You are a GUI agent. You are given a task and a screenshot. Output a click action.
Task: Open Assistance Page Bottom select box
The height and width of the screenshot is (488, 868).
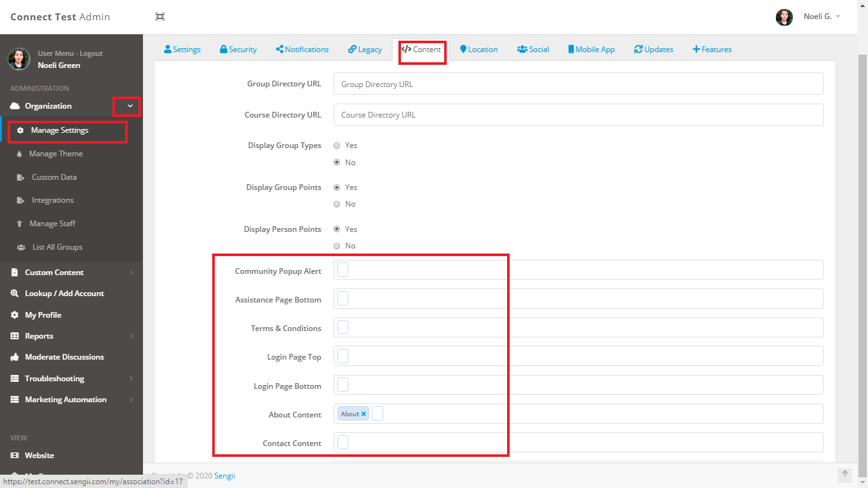(578, 299)
